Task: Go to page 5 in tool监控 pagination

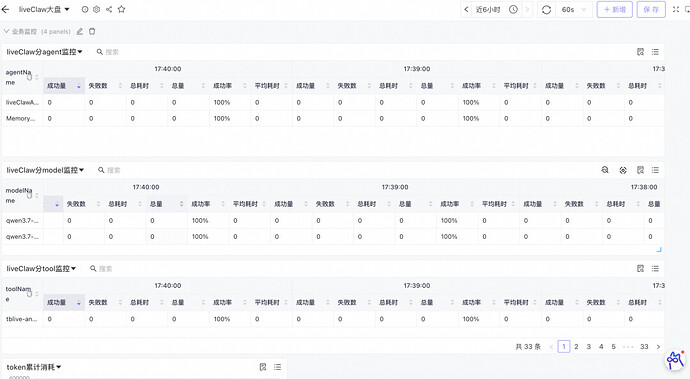Action: (x=613, y=346)
